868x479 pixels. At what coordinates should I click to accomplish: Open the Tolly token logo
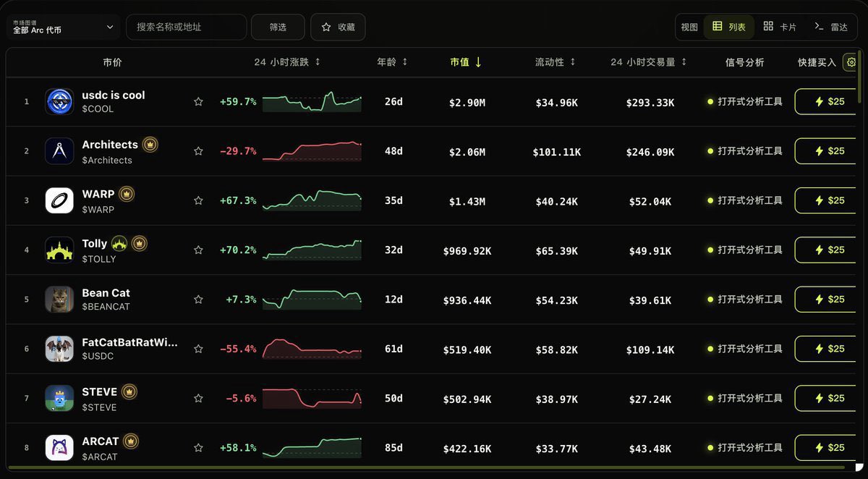click(x=59, y=250)
